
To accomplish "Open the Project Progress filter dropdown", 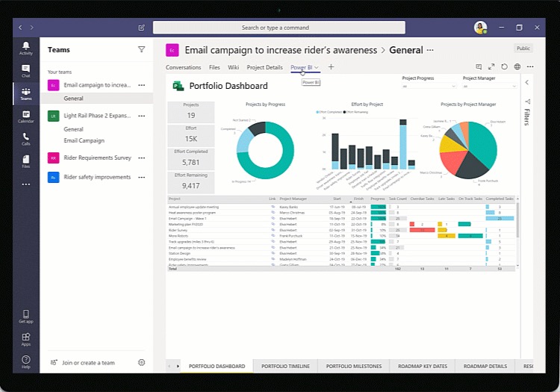I will [x=429, y=87].
